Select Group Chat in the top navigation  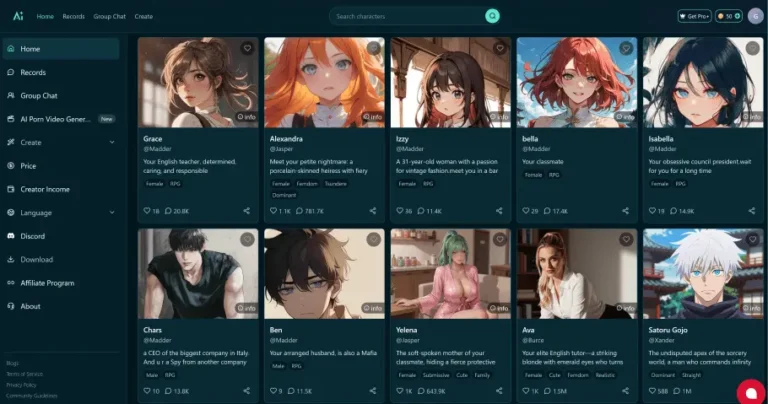coord(109,16)
